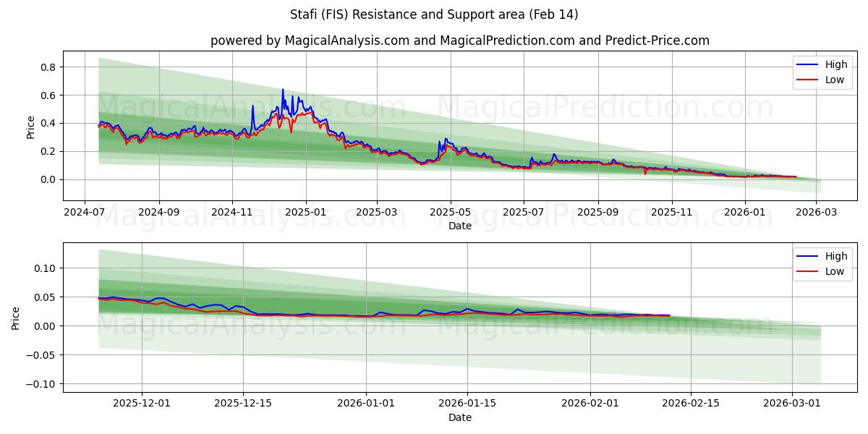Click the December 2024 price peak on High line
The width and height of the screenshot is (868, 434).
(283, 90)
